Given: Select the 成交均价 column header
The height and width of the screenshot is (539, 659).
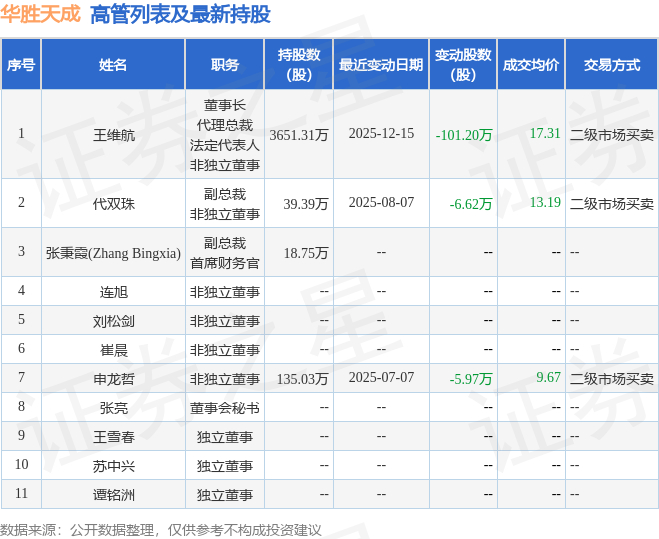Looking at the screenshot, I should point(531,65).
